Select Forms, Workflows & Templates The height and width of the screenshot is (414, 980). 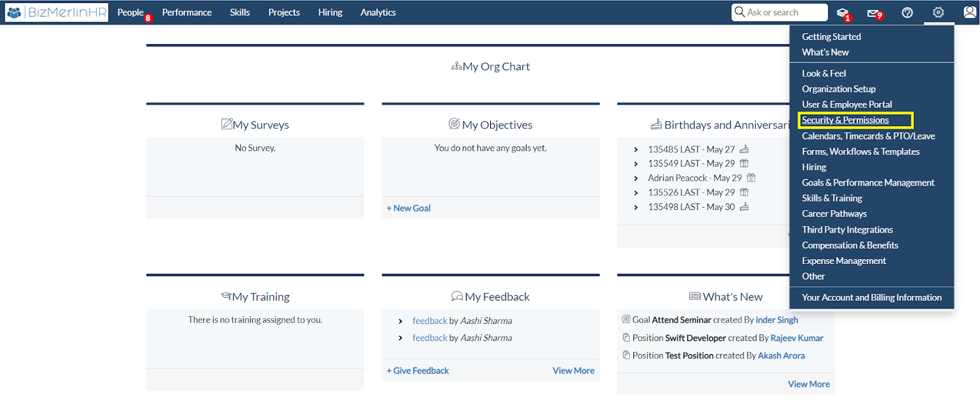coord(861,151)
